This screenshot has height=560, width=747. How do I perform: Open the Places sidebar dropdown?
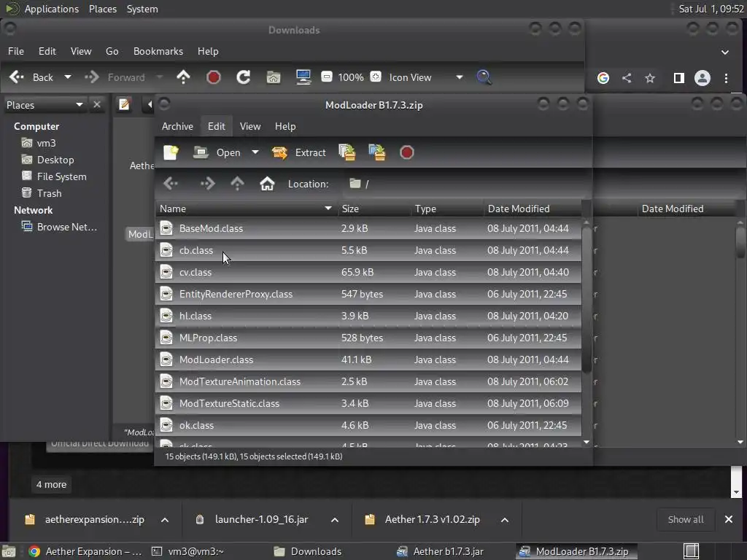click(44, 105)
